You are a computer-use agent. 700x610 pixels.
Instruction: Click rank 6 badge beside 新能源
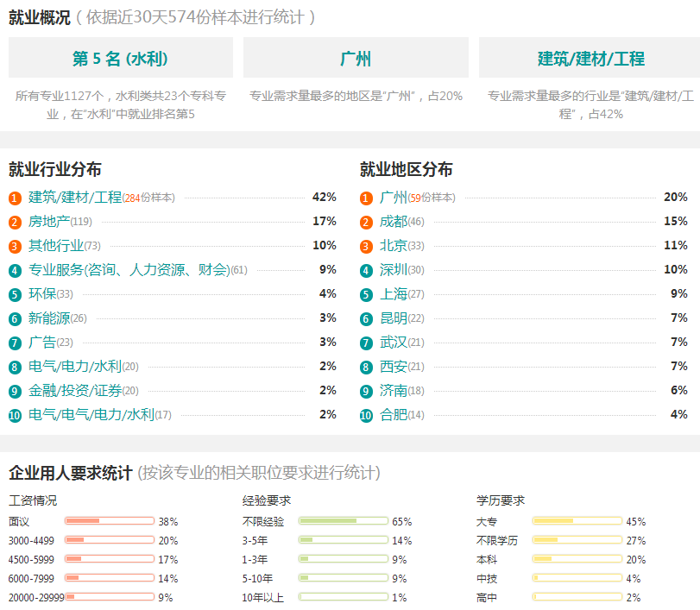pos(15,318)
